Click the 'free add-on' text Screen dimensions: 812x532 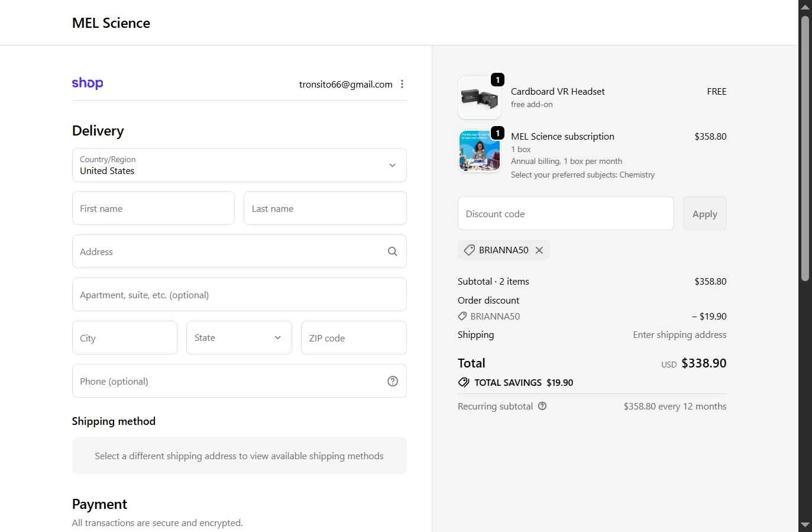click(532, 104)
